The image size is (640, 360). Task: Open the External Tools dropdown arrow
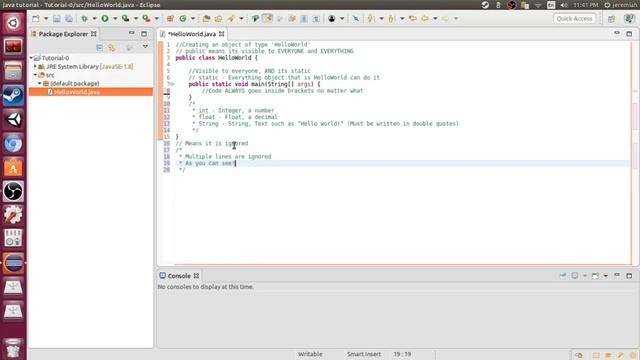pyautogui.click(x=156, y=18)
